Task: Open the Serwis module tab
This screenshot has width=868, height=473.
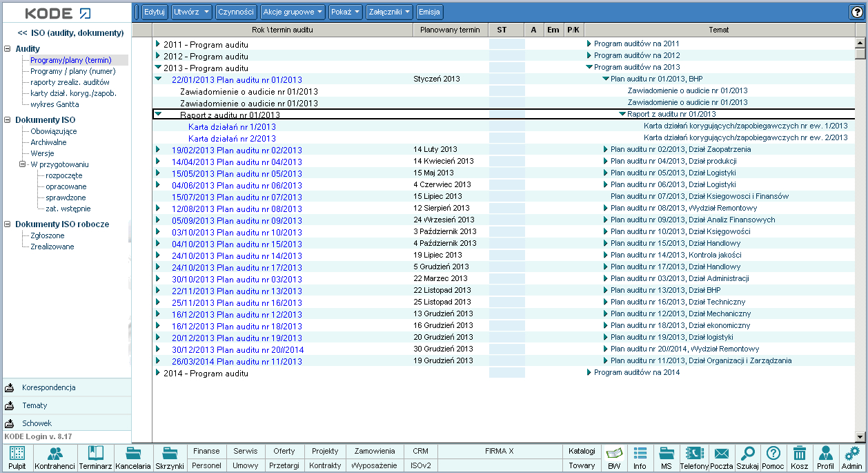Action: [x=245, y=451]
